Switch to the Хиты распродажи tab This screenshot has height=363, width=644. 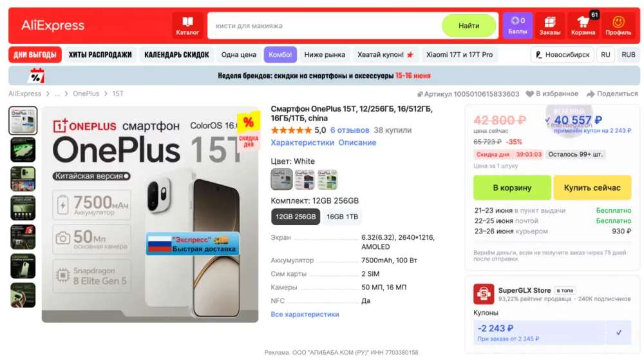coord(100,55)
